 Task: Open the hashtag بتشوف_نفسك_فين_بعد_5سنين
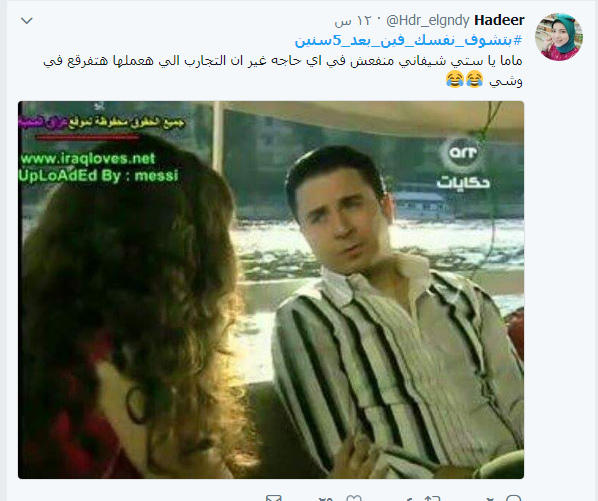408,40
